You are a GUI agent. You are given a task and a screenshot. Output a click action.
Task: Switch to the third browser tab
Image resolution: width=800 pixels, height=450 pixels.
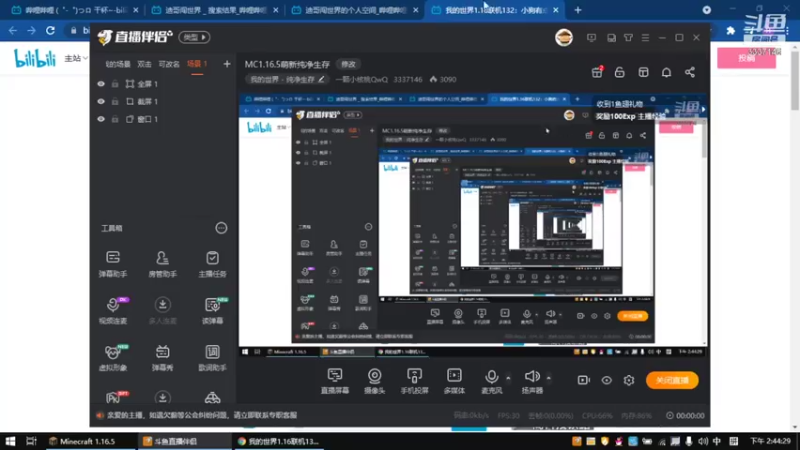(354, 10)
